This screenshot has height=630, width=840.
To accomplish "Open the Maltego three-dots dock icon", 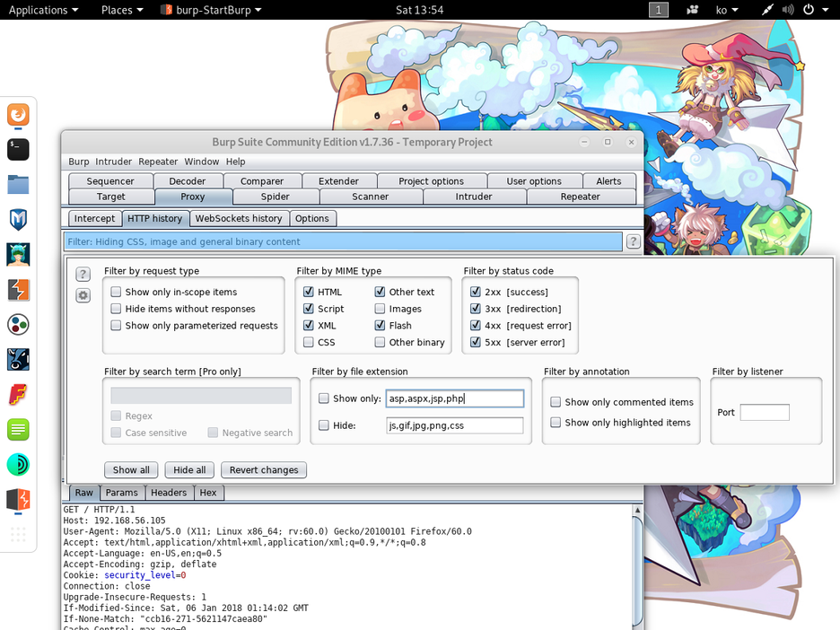I will click(x=18, y=325).
